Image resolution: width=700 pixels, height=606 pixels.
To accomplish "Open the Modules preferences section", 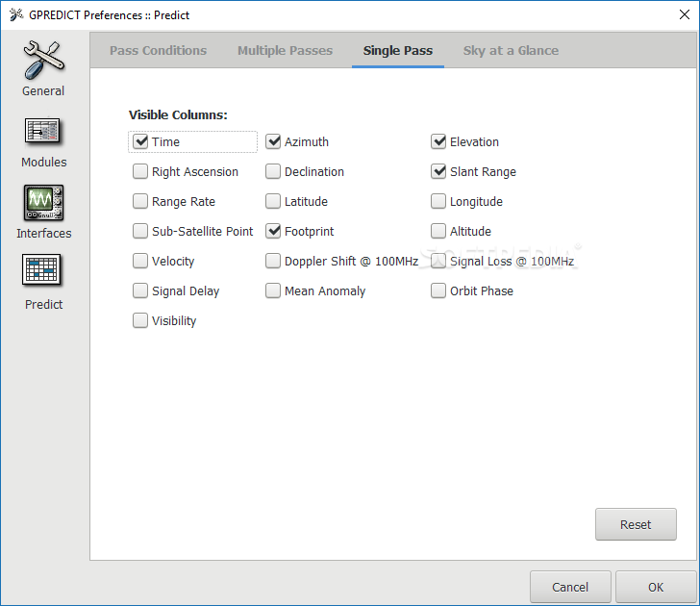I will pos(43,143).
